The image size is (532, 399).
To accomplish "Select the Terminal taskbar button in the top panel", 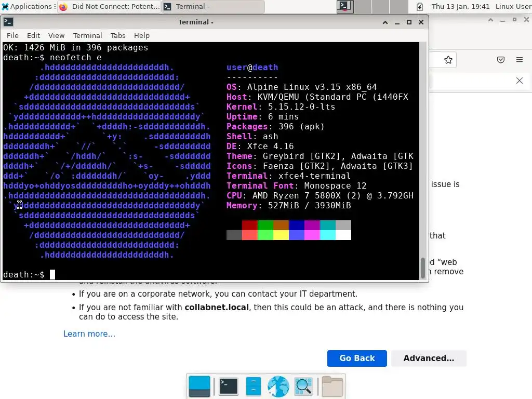I will pos(212,6).
